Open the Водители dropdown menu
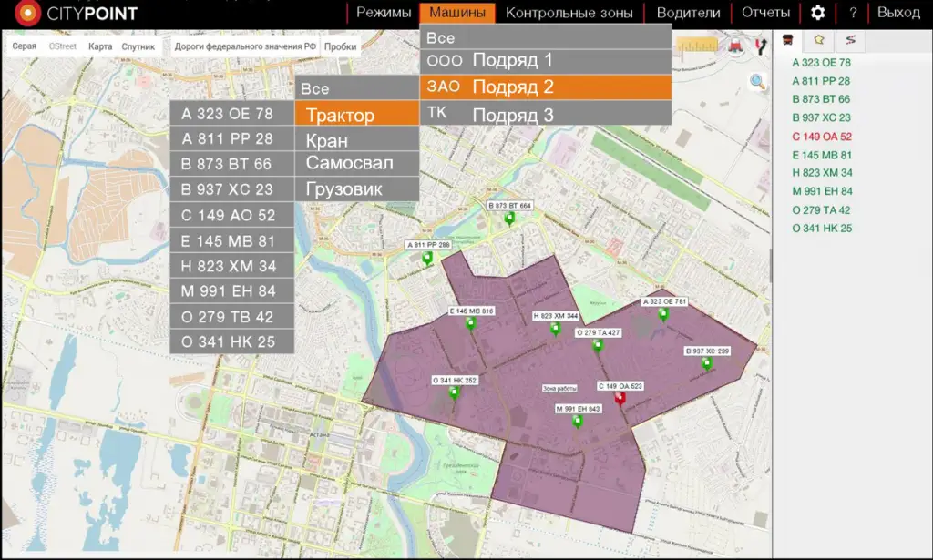 (x=688, y=13)
